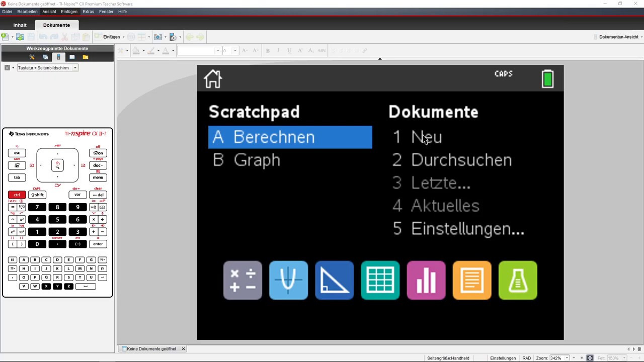Open the Vernier DataQuest flask icon
The height and width of the screenshot is (362, 644).
[x=518, y=281]
